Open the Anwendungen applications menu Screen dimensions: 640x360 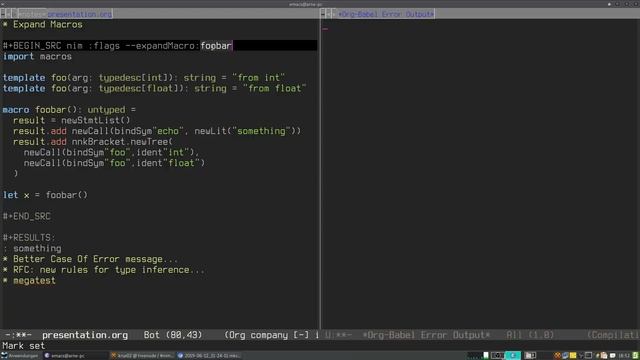point(20,356)
